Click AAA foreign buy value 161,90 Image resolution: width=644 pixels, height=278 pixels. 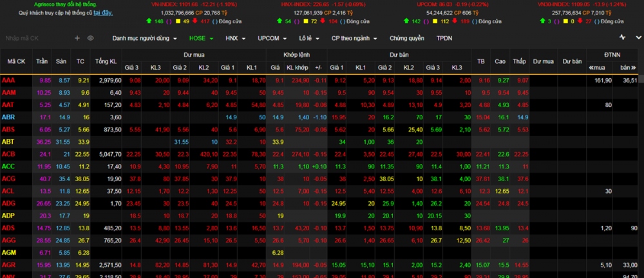click(x=603, y=80)
